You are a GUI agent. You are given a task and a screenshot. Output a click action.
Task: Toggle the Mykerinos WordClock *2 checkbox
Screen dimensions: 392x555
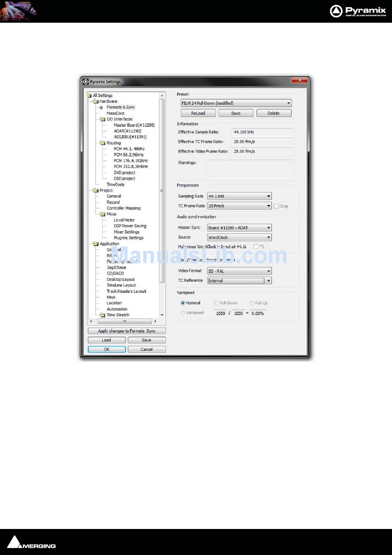[256, 247]
